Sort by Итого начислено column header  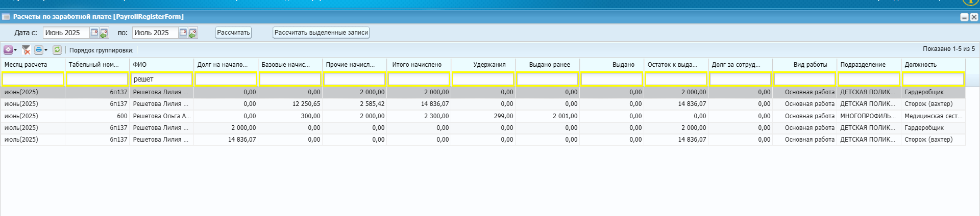tap(419, 65)
